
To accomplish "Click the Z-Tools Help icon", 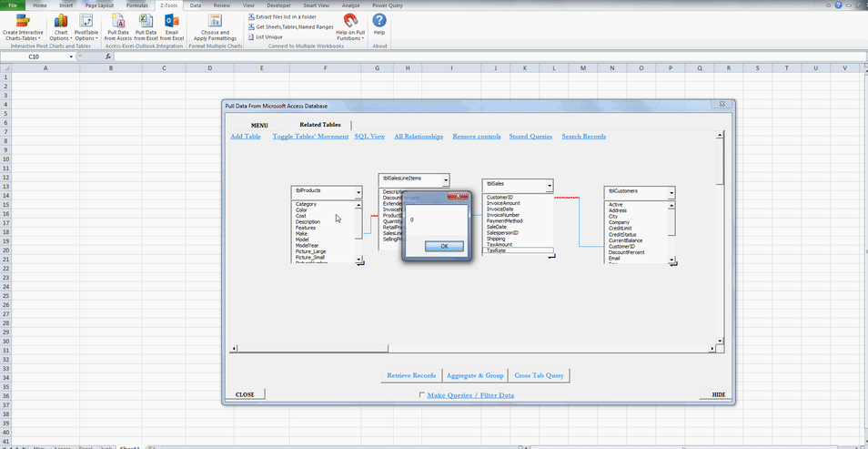I will (x=379, y=20).
